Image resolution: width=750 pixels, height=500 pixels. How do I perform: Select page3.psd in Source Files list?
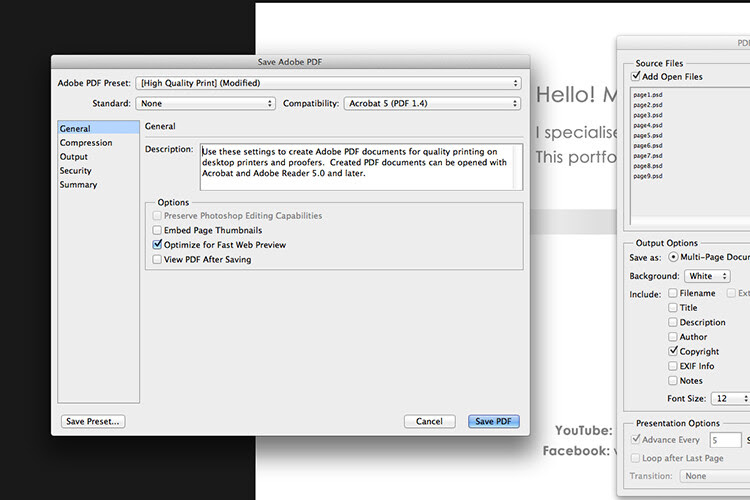coord(648,115)
